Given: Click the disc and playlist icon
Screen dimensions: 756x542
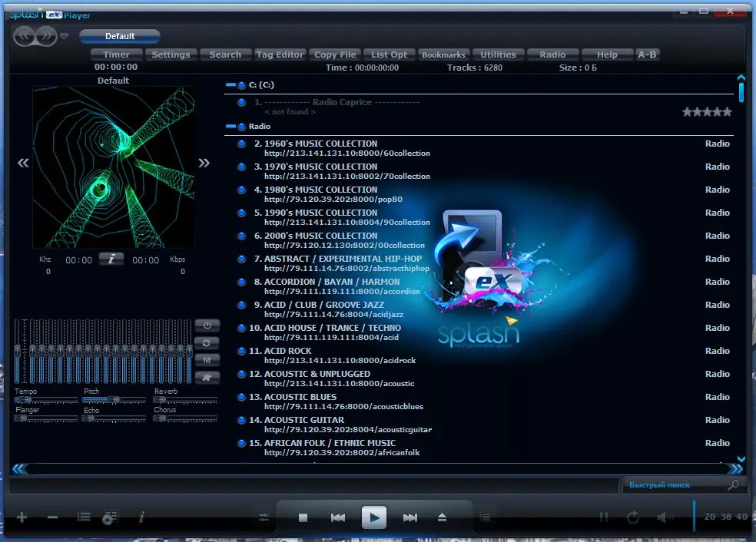Looking at the screenshot, I should [x=111, y=518].
